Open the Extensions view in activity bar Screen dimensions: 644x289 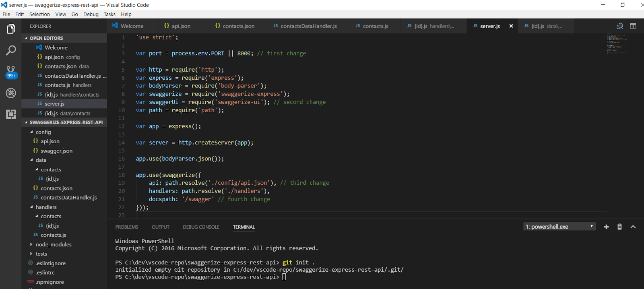coord(11,114)
